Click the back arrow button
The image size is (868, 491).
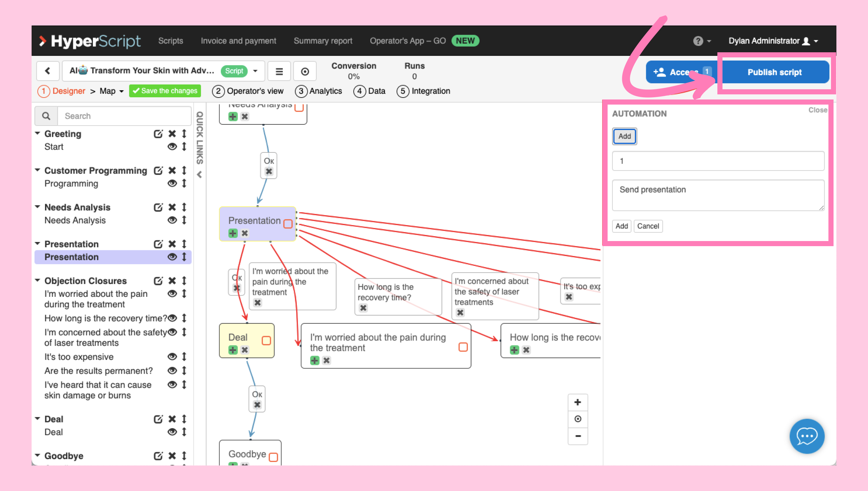pos(48,71)
